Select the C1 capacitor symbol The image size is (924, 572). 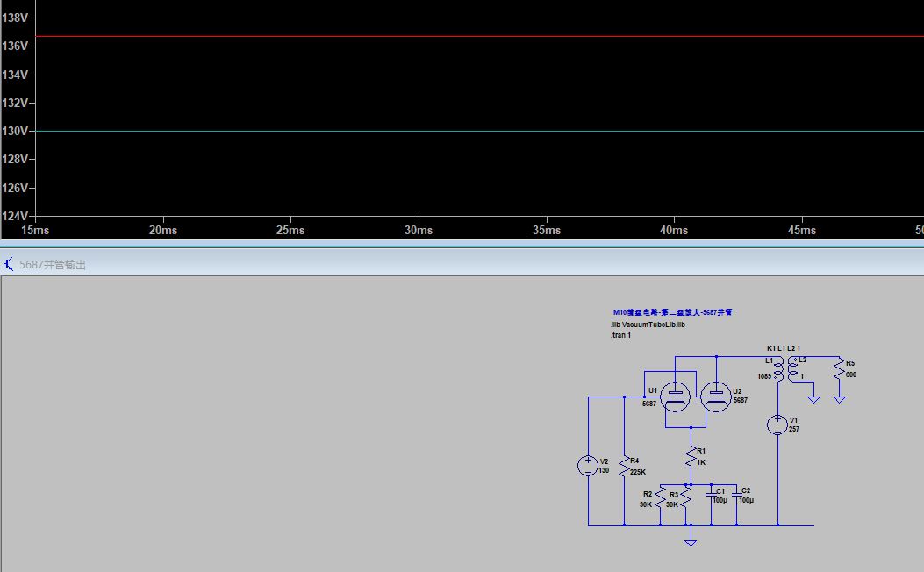(712, 494)
